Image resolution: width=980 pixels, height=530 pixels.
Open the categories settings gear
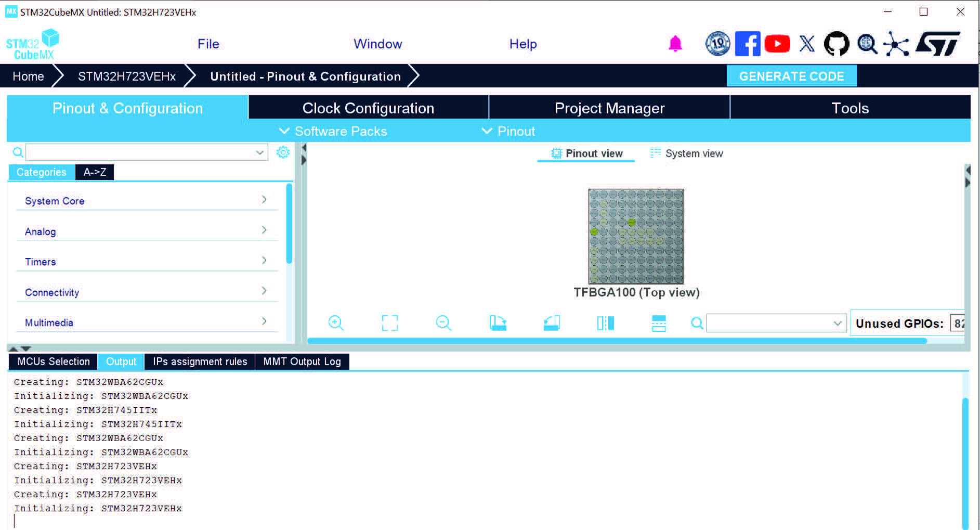(x=283, y=152)
